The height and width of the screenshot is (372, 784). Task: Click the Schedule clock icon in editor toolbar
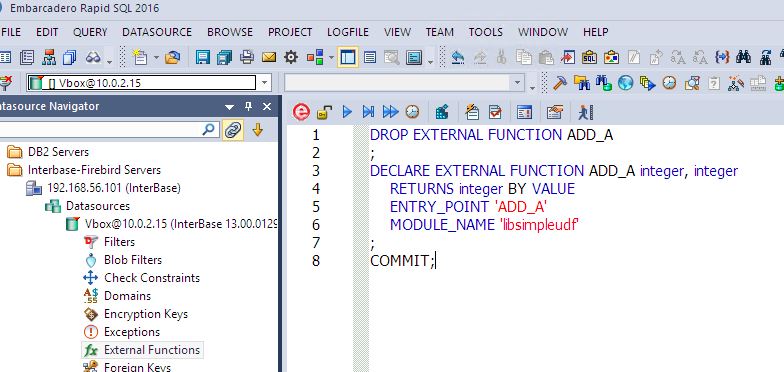(x=412, y=112)
